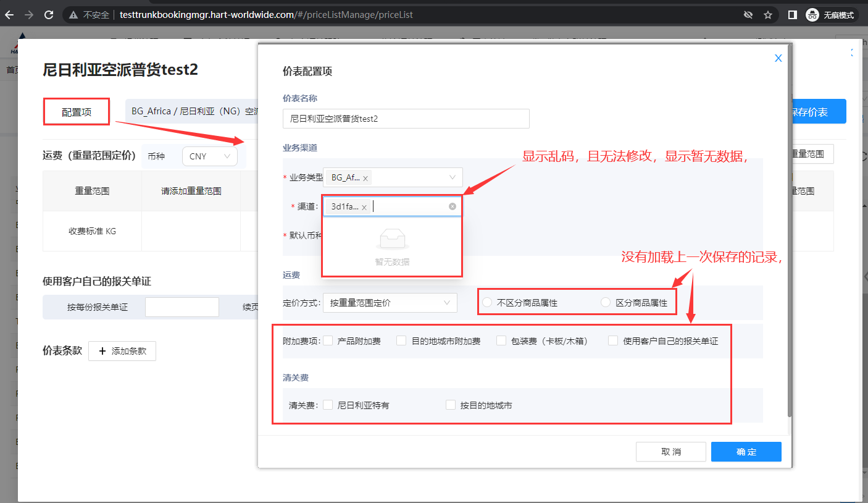Open the browser side panel icon
Screen dimensions: 868x503
tap(792, 15)
